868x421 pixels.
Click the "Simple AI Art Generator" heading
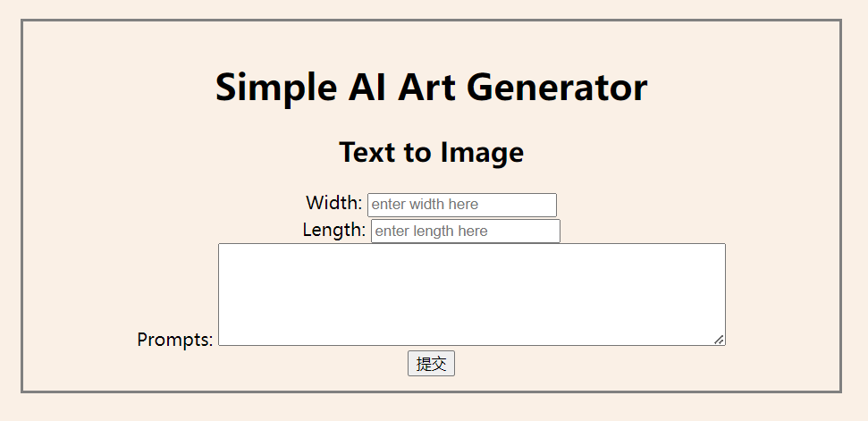(x=431, y=88)
